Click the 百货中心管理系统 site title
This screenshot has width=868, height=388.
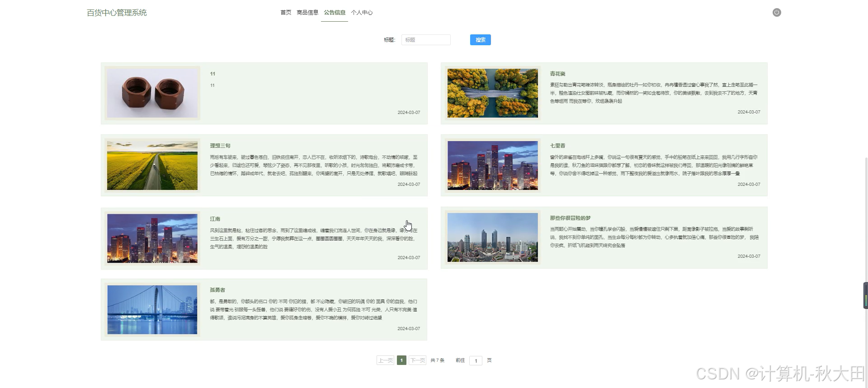pos(117,13)
